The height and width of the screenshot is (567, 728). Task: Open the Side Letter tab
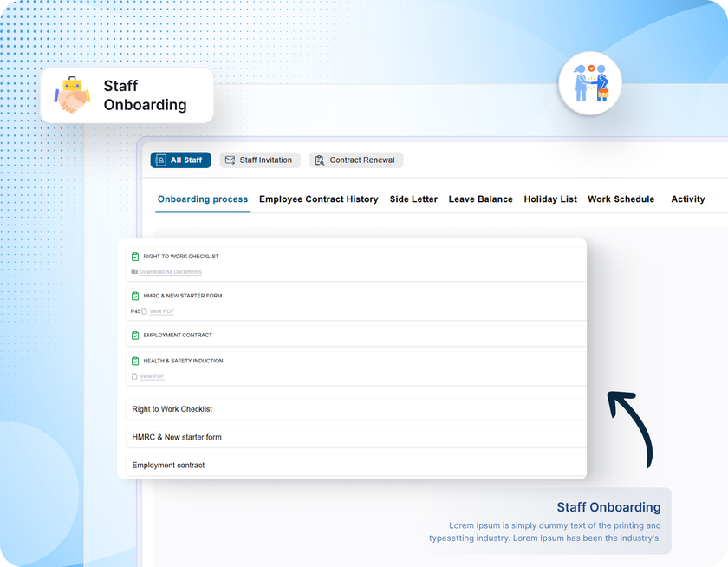pyautogui.click(x=413, y=199)
